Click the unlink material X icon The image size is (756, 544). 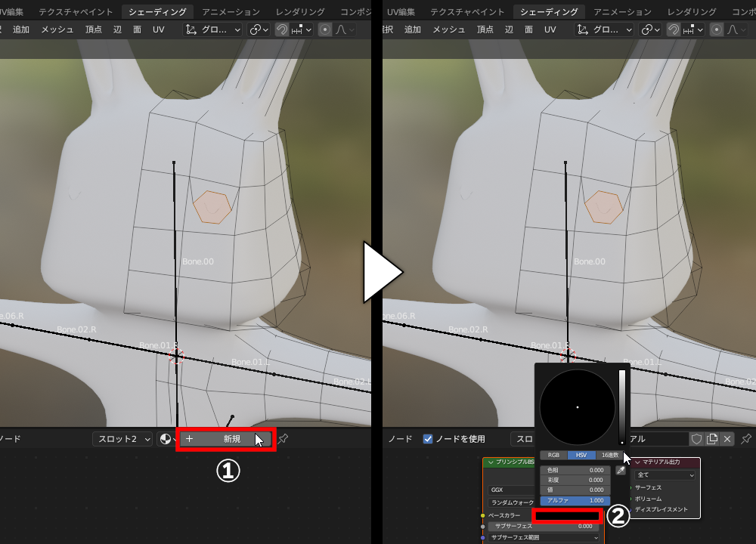click(727, 439)
